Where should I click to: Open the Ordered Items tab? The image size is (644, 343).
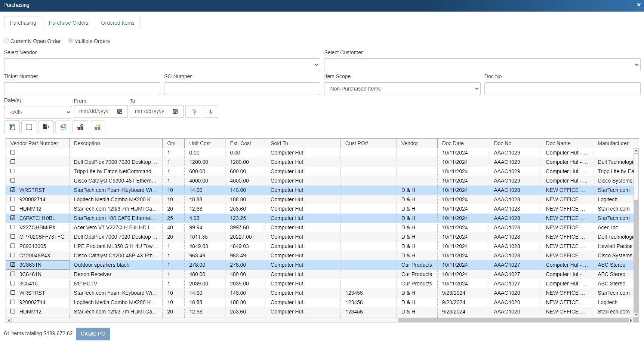click(117, 23)
